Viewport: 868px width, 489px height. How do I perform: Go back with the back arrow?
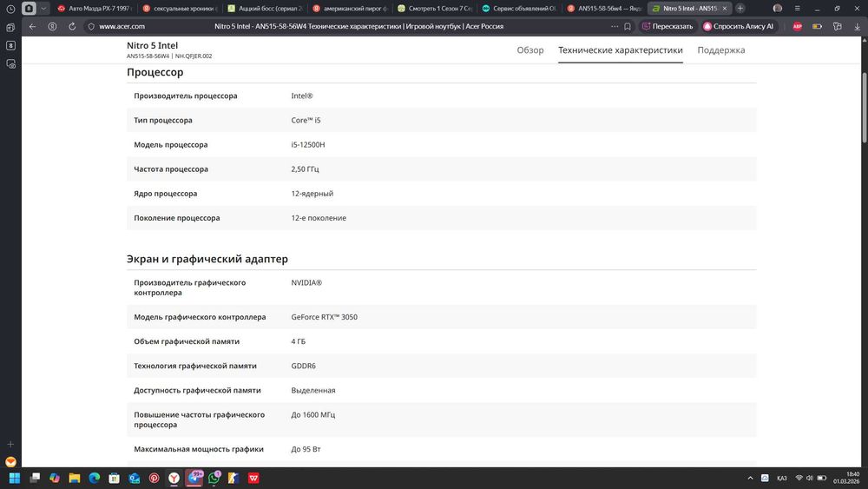tap(33, 26)
